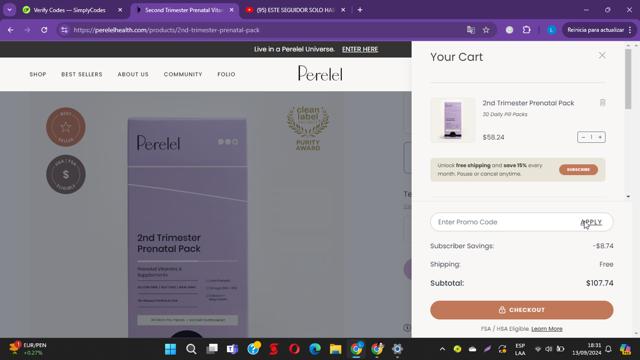View site information icon in address bar
This screenshot has width=640, height=360.
[x=64, y=30]
